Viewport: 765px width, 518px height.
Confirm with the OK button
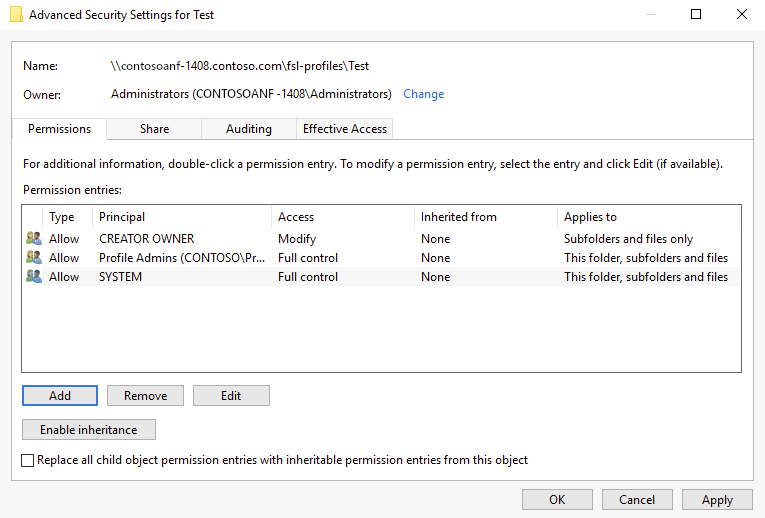[x=557, y=500]
